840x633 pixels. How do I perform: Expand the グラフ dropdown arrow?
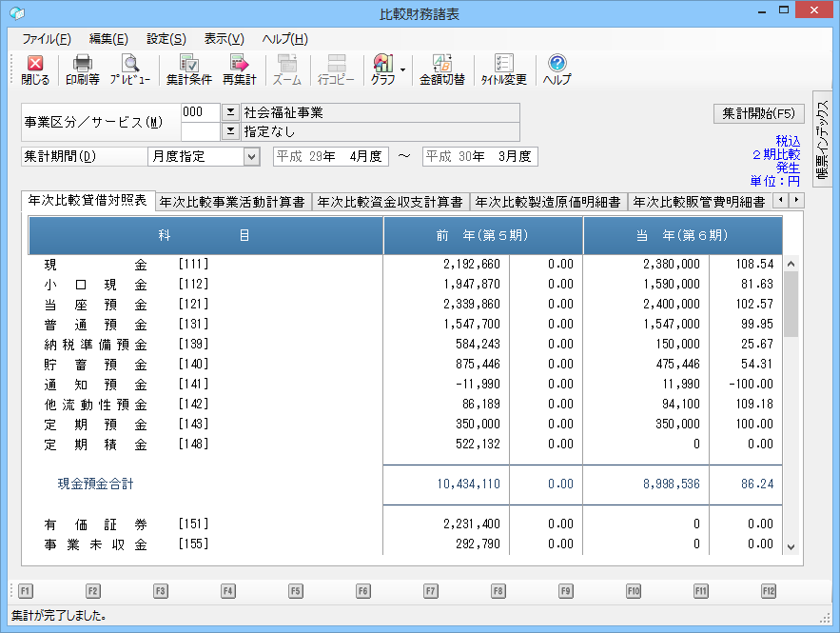[402, 69]
